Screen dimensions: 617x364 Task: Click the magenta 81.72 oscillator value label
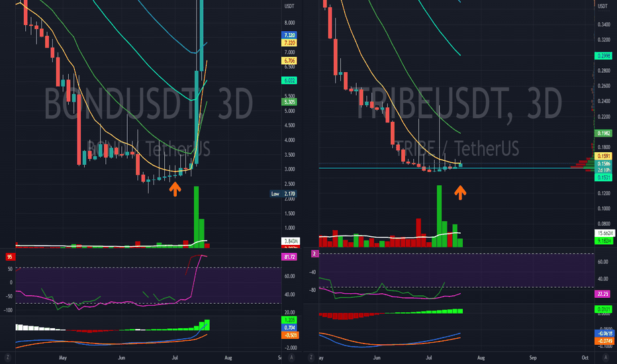(x=289, y=257)
